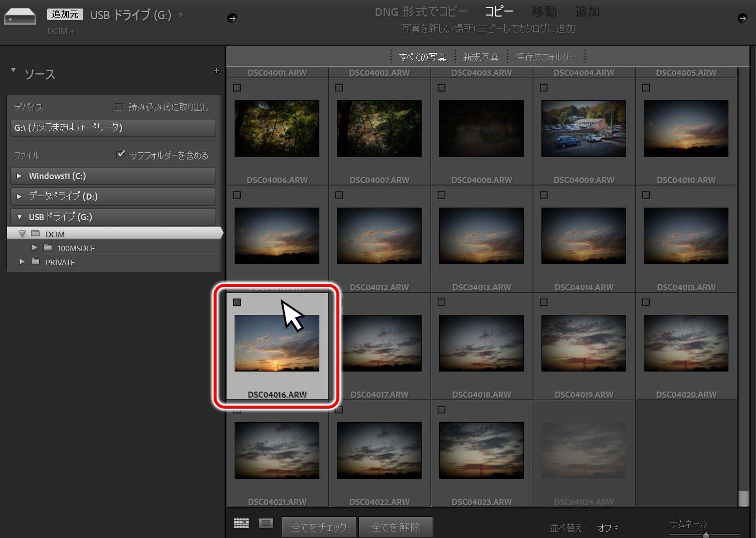The image size is (756, 538).
Task: Tick the checkbox for DSC04006.ARW
Action: coord(237,88)
